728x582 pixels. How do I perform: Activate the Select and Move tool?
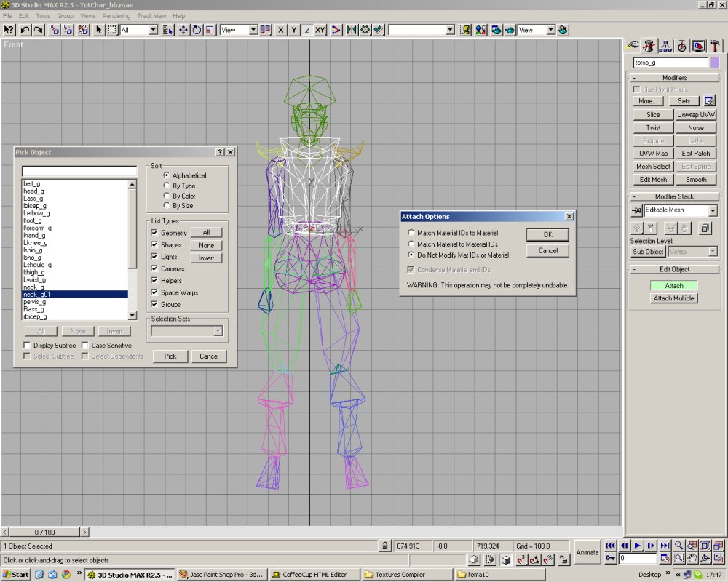183,30
